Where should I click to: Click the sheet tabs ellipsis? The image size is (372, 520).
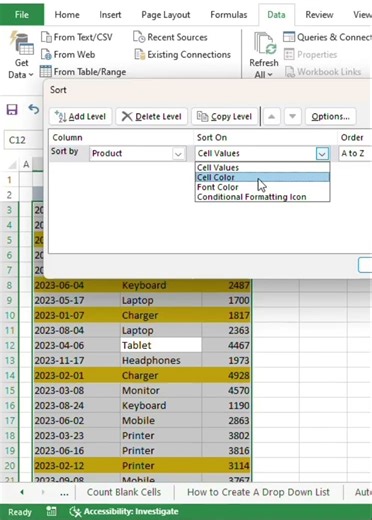[64, 493]
